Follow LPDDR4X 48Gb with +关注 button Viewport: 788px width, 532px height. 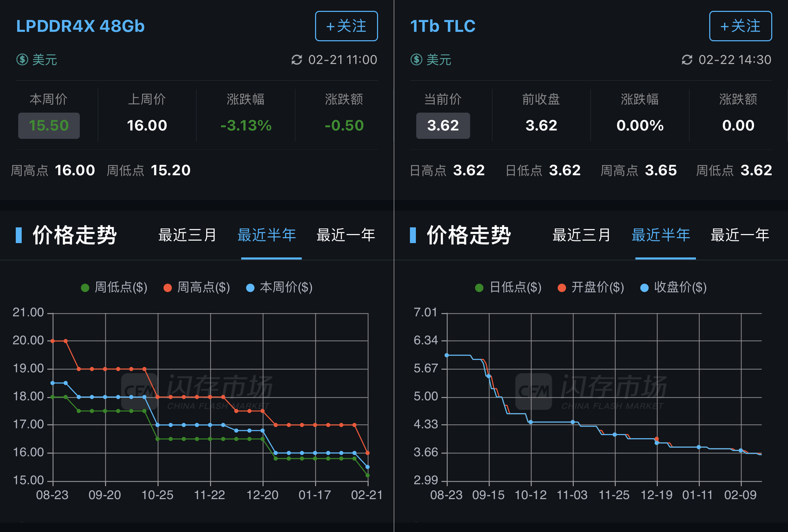[346, 26]
